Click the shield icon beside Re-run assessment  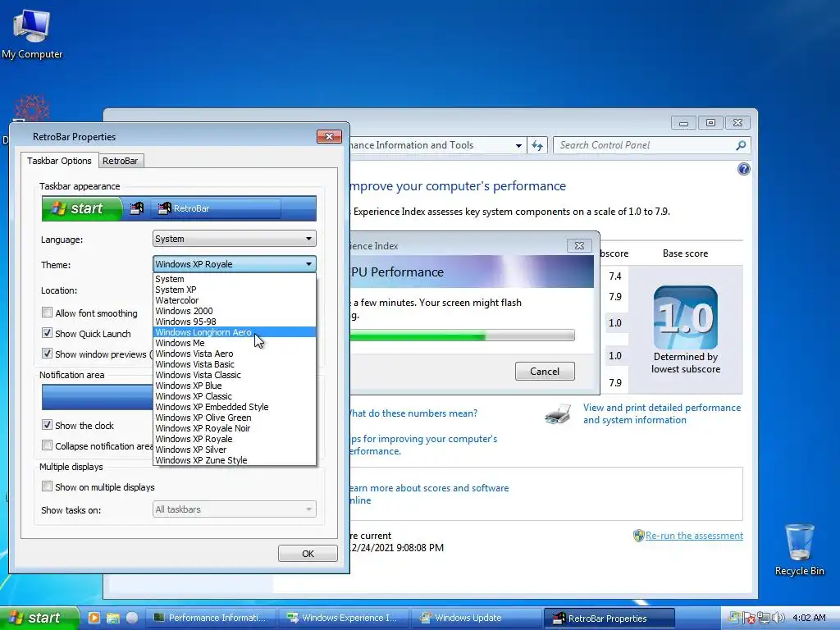tap(638, 536)
